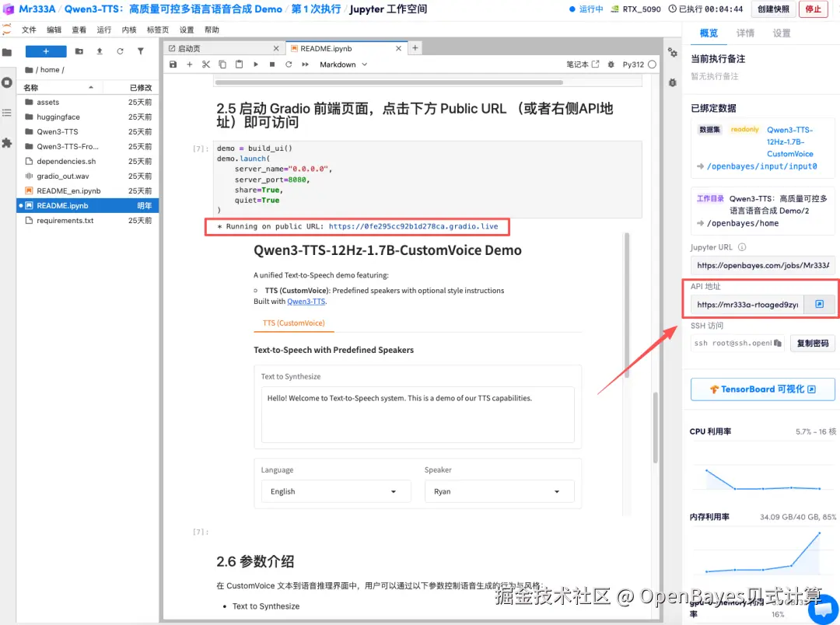Create new launcher with blue plus button

46,51
